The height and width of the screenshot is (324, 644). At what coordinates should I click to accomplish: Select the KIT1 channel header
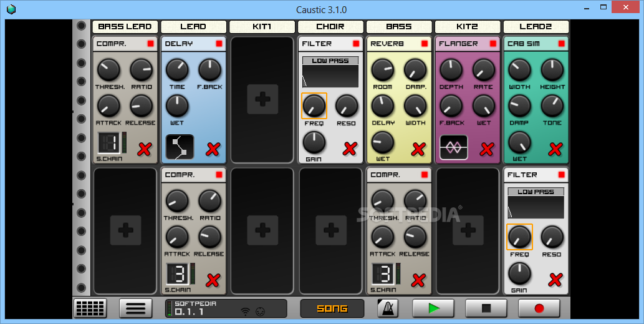pyautogui.click(x=262, y=27)
